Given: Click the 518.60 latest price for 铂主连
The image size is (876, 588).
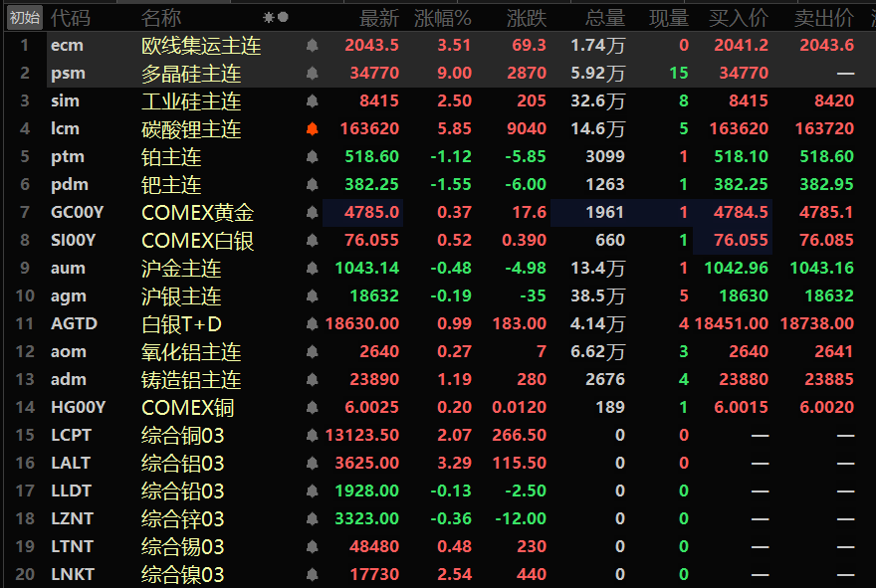Looking at the screenshot, I should [372, 156].
